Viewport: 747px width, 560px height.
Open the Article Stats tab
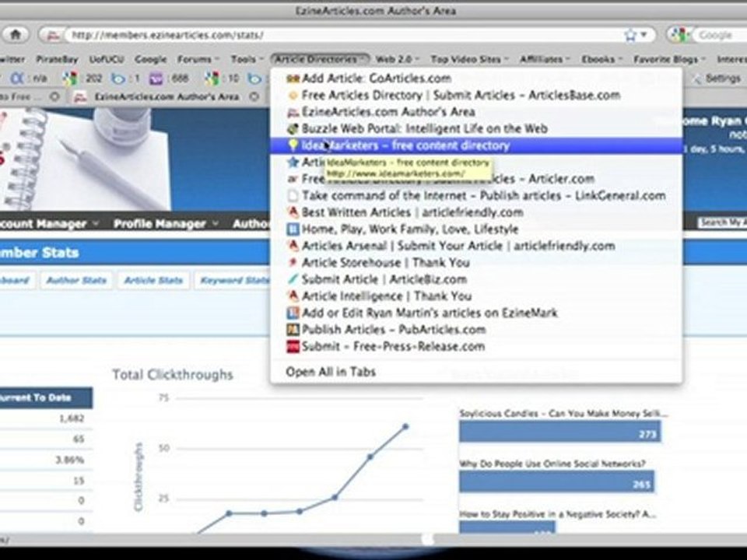point(153,280)
